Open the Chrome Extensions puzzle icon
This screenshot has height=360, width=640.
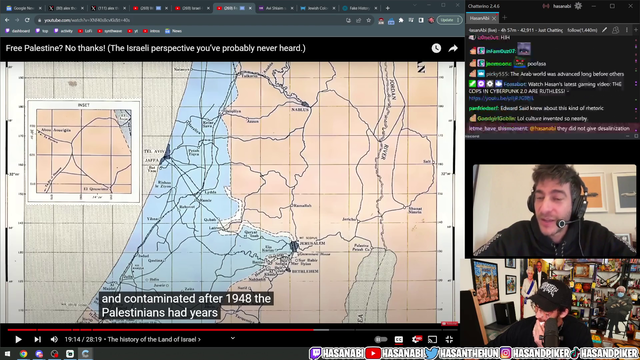point(401,20)
